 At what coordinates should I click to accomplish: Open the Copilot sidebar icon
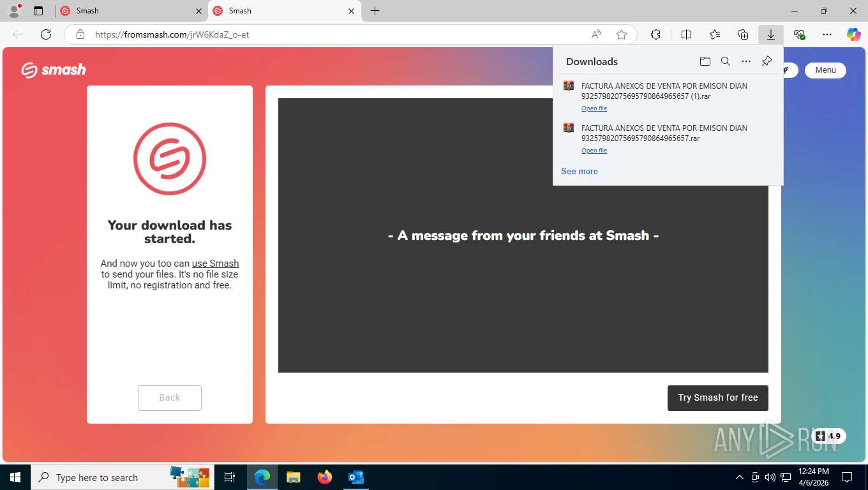[x=854, y=34]
